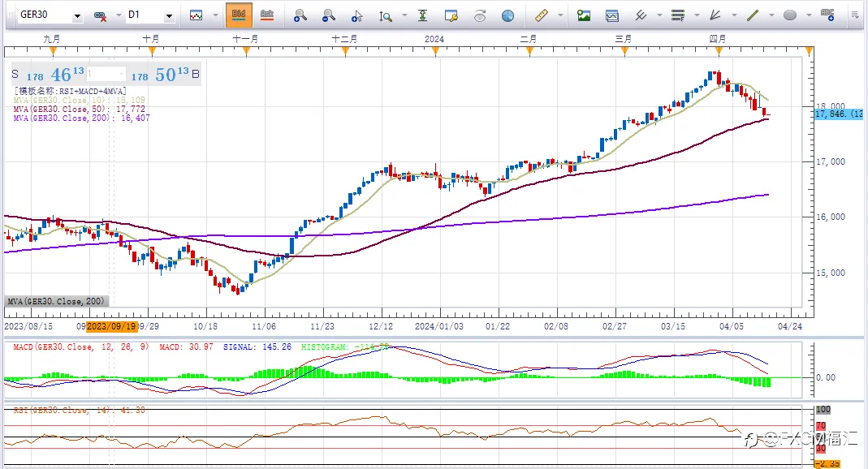Select the ruler measure tool
Viewport: 868px width, 469px height.
click(542, 15)
